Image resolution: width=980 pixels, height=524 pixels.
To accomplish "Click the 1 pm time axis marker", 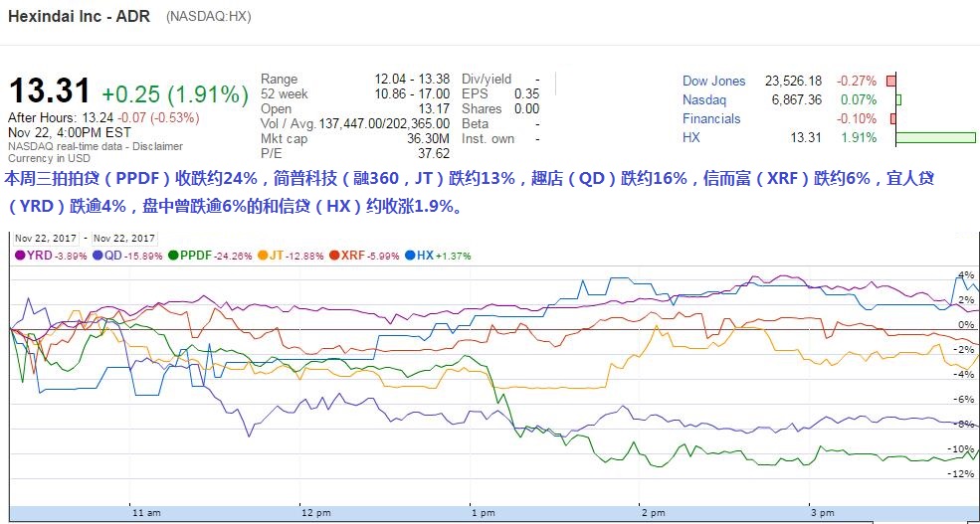I will coord(483,512).
